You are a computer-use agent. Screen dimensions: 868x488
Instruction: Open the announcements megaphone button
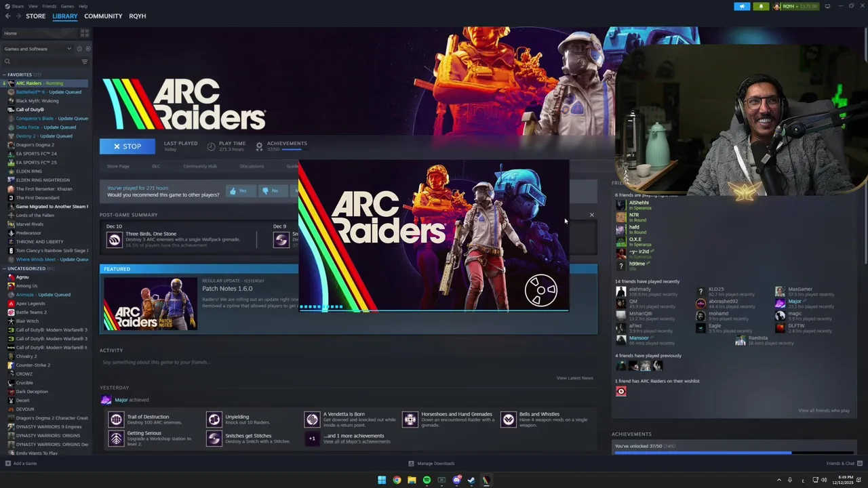click(x=742, y=6)
